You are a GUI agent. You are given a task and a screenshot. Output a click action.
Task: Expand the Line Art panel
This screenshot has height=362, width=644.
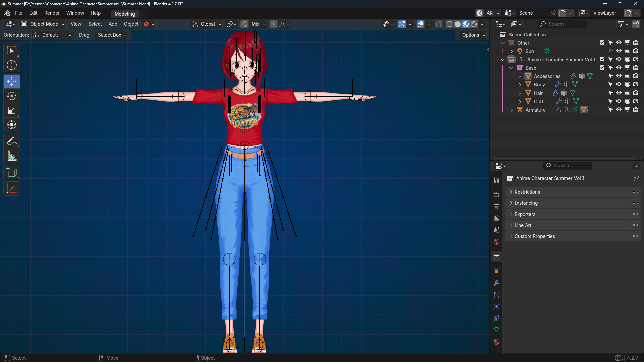click(x=573, y=225)
